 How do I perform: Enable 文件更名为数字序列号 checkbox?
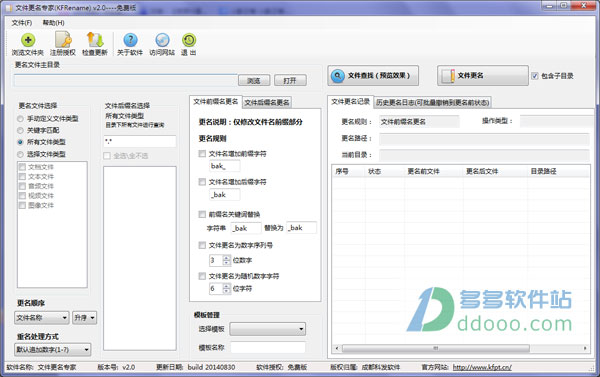click(x=202, y=245)
